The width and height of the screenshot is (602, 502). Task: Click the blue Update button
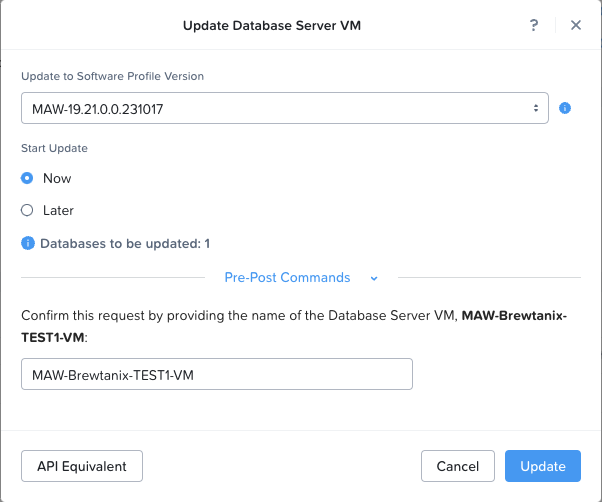542,466
